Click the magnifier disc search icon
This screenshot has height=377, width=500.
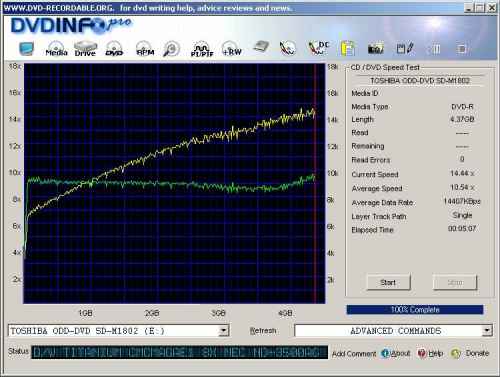tap(171, 49)
